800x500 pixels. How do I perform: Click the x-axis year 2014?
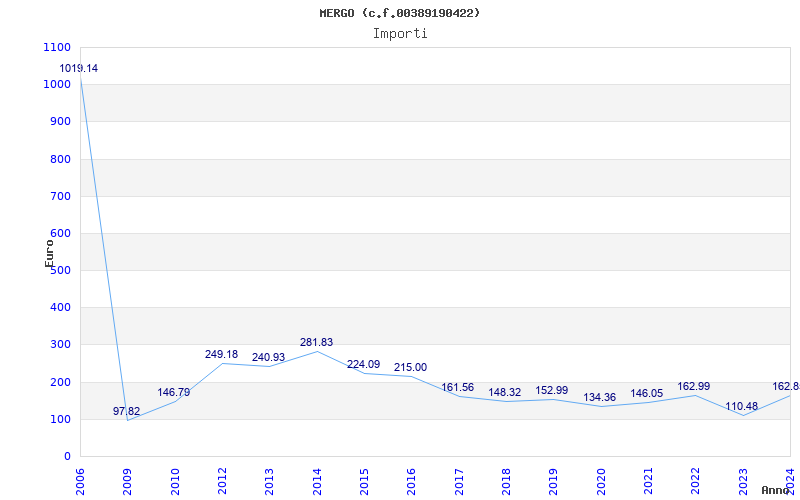click(316, 482)
